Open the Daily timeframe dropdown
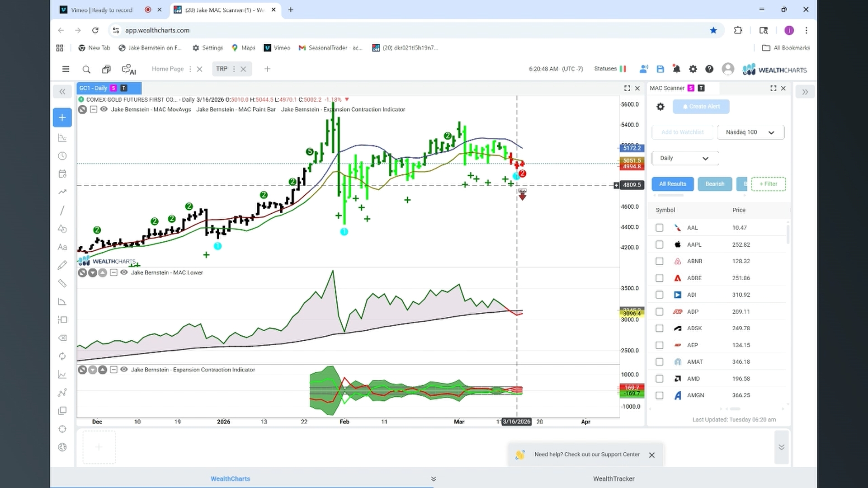Screen dimensions: 868x488 point(685,158)
